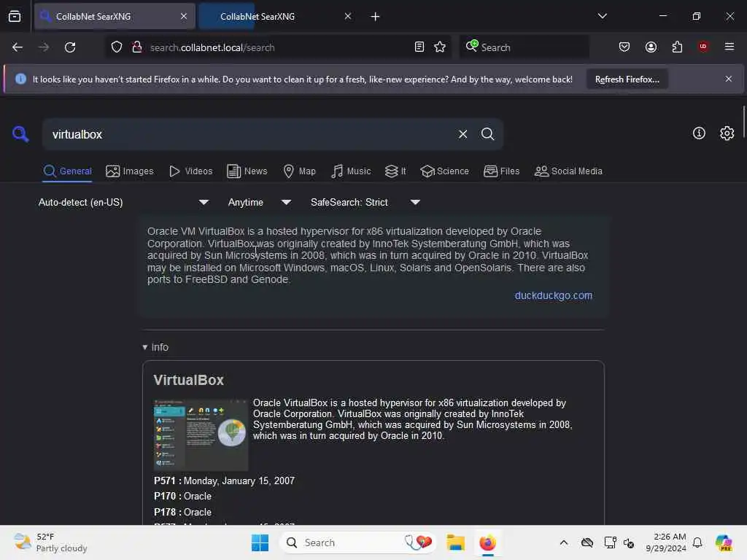This screenshot has width=747, height=560.
Task: Submit search with magnifier button
Action: (x=487, y=134)
